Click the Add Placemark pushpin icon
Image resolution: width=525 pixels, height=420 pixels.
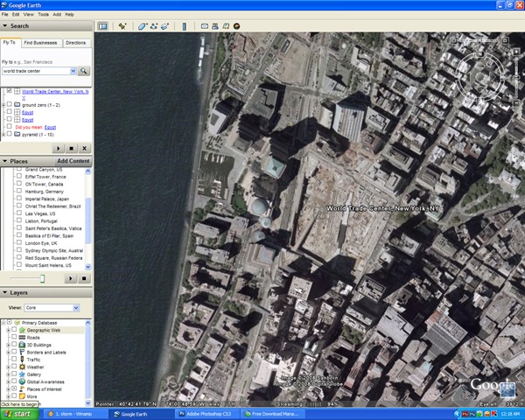coord(122,26)
